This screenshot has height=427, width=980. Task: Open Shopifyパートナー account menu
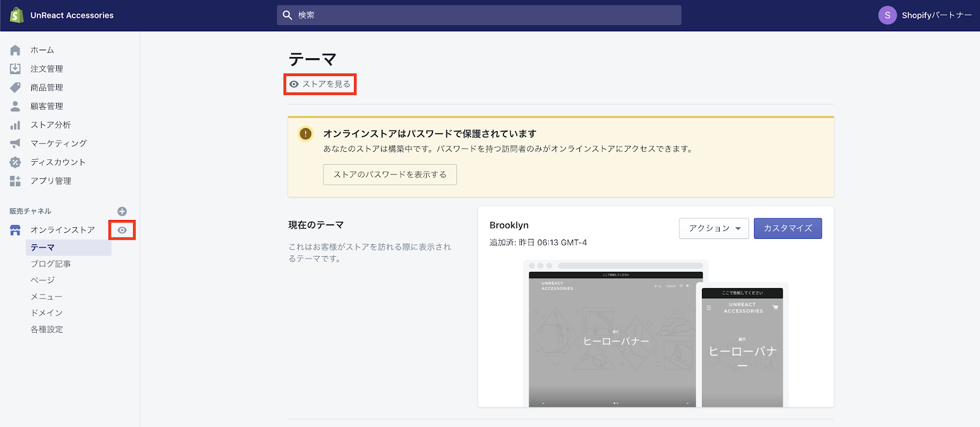925,15
